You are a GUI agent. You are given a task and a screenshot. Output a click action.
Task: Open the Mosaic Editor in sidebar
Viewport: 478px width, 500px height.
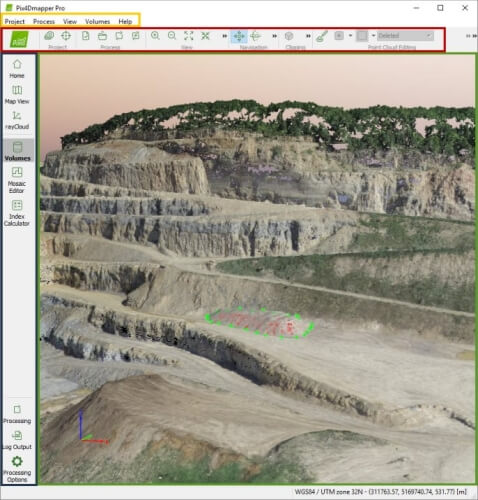click(x=17, y=180)
